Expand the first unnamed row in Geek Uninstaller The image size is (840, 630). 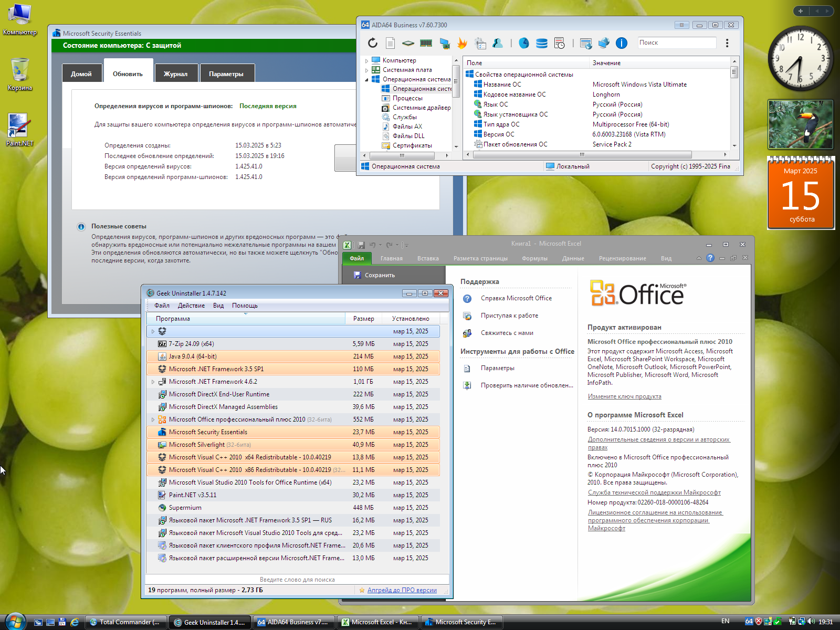point(153,331)
